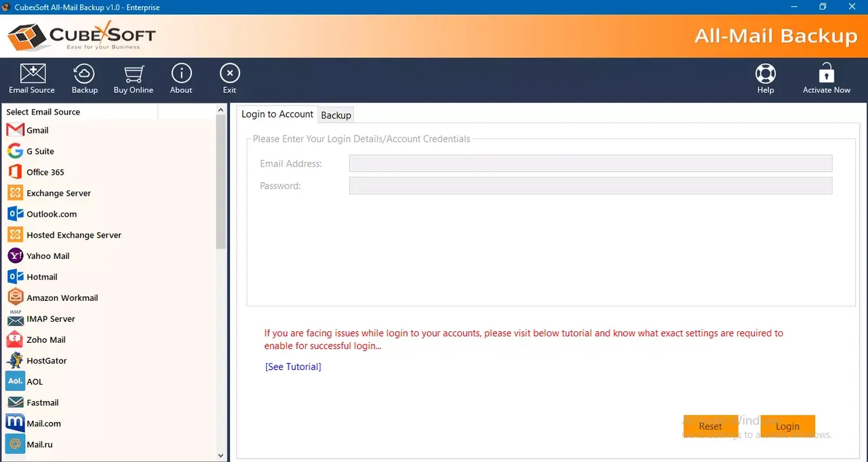The height and width of the screenshot is (462, 868).
Task: Click the Login button
Action: tap(787, 426)
